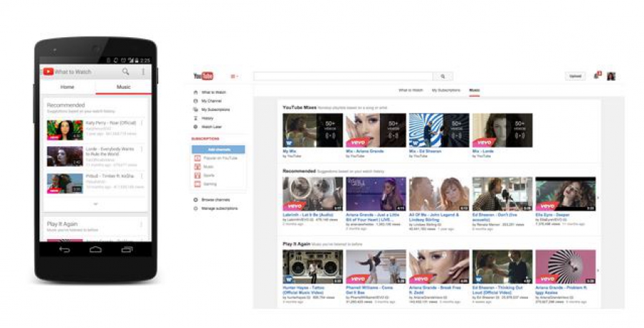Open options for the Katy Perry - Roar row
This screenshot has height=328, width=644.
142,123
